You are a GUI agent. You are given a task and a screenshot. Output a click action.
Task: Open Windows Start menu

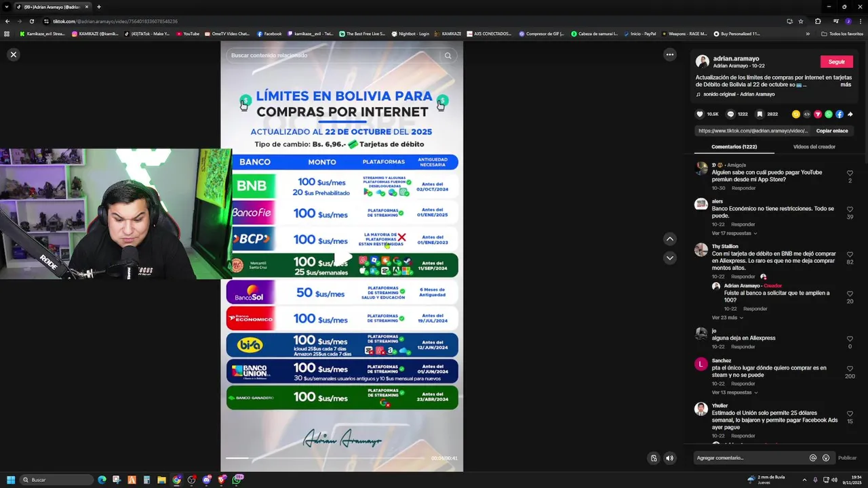coord(11,480)
